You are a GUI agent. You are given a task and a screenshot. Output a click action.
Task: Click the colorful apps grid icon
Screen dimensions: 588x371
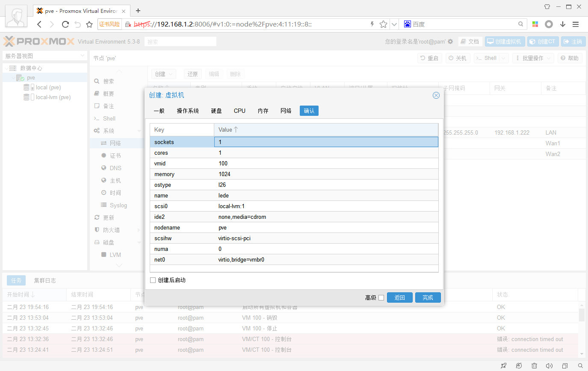[535, 24]
